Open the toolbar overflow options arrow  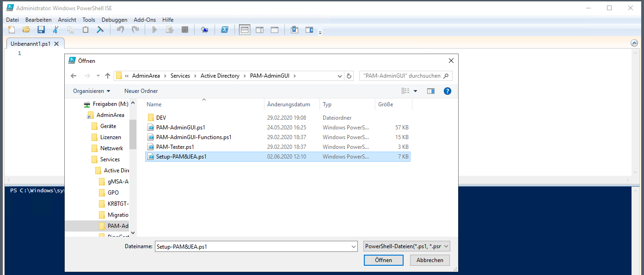point(320,32)
